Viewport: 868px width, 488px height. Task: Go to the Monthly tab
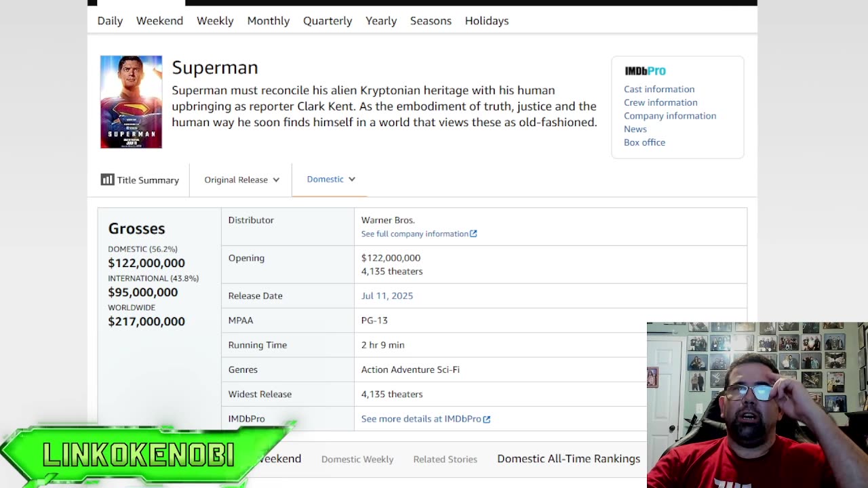[268, 20]
